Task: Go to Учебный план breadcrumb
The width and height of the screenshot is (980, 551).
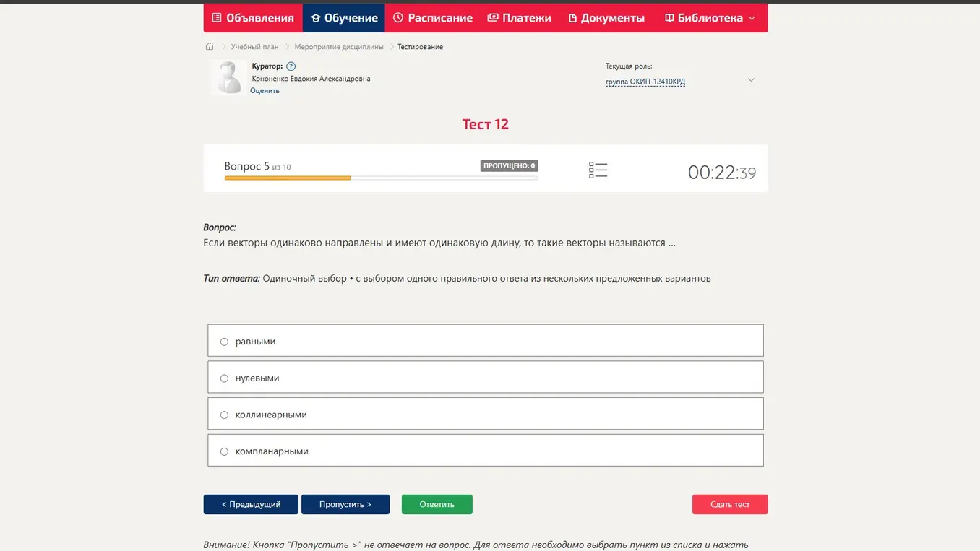Action: pos(254,47)
